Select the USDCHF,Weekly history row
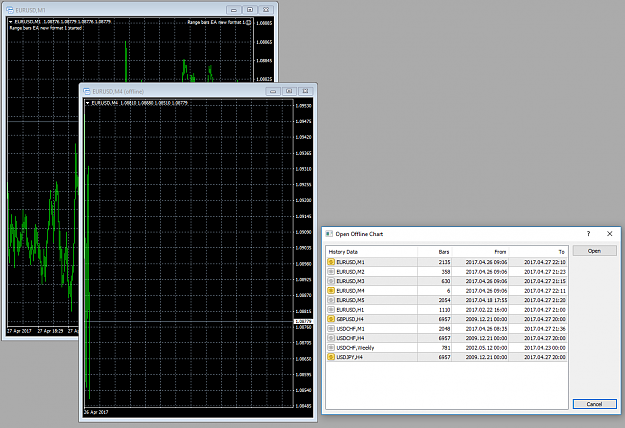 tap(447, 348)
